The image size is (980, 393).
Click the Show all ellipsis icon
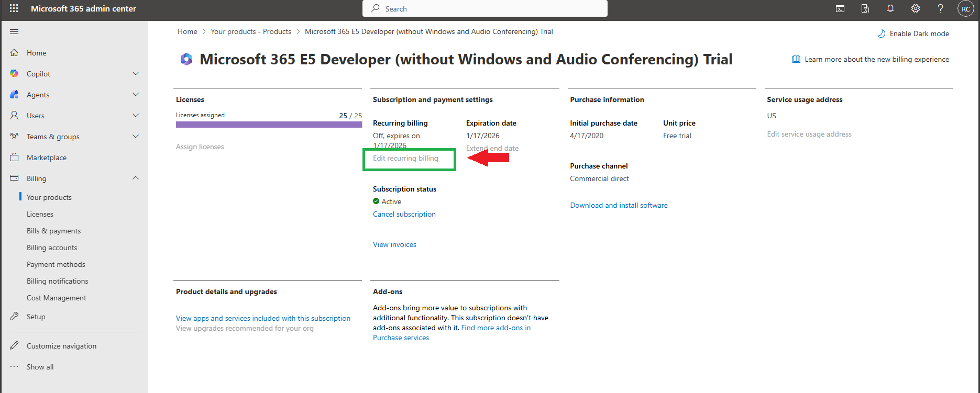click(14, 367)
